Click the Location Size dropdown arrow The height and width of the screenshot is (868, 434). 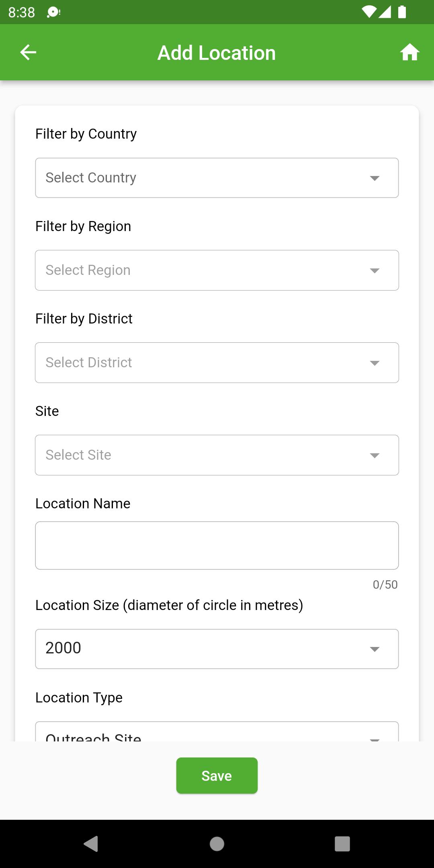pos(375,649)
